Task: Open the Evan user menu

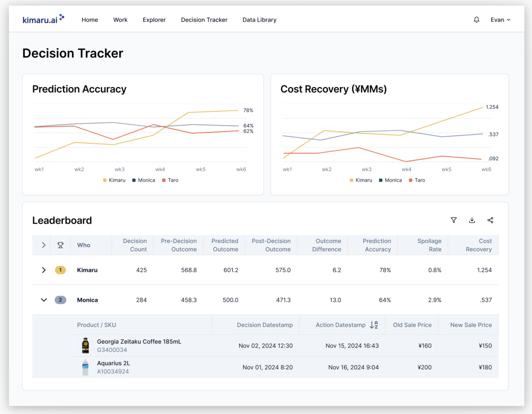Action: (500, 20)
